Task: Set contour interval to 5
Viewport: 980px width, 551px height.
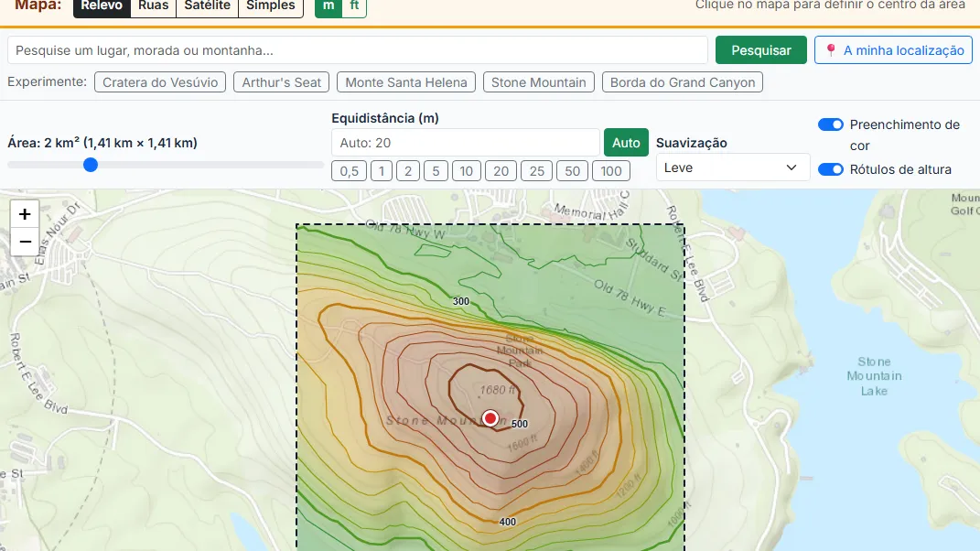Action: click(436, 171)
